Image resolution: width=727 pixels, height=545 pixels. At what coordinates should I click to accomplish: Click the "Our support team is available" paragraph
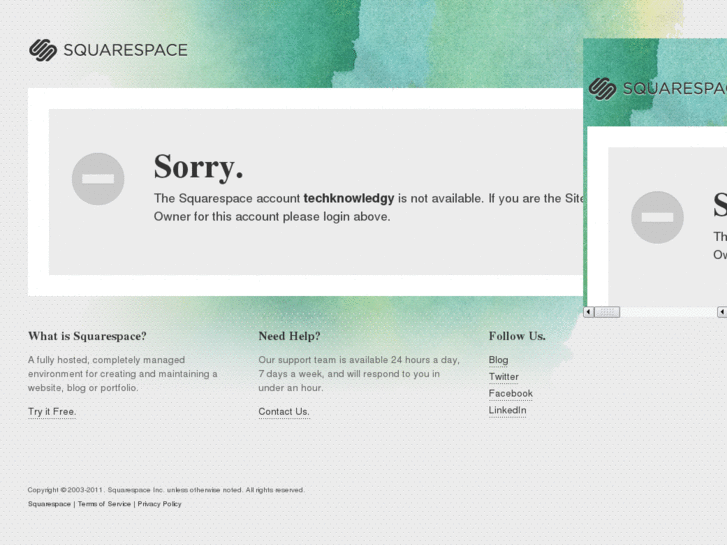(359, 374)
